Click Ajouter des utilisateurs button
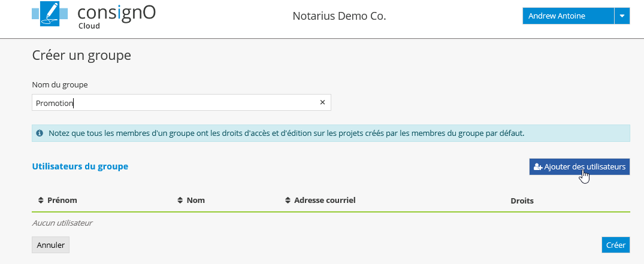 pos(579,167)
